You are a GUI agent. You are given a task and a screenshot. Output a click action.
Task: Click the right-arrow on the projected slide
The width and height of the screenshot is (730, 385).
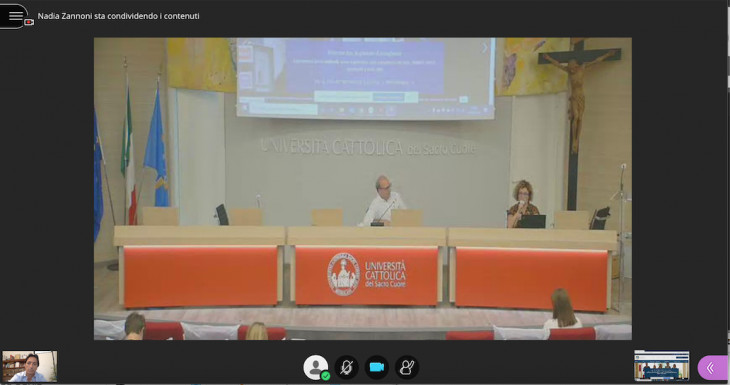[485, 47]
